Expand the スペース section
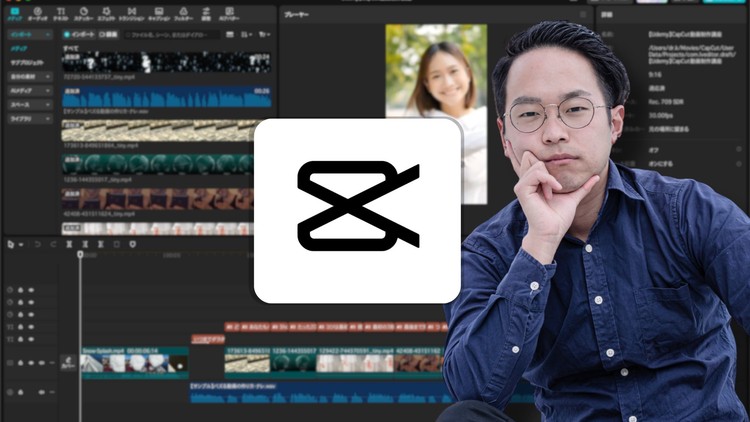The height and width of the screenshot is (422, 750). point(30,104)
